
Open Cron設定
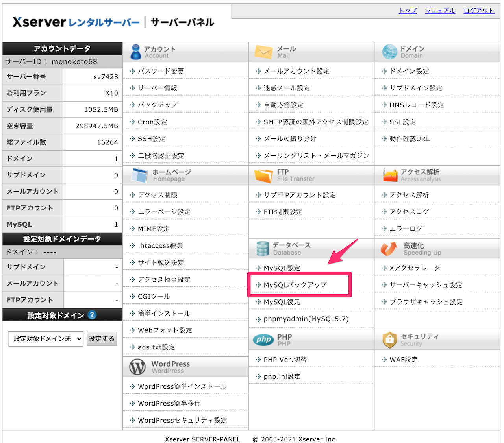tap(152, 122)
